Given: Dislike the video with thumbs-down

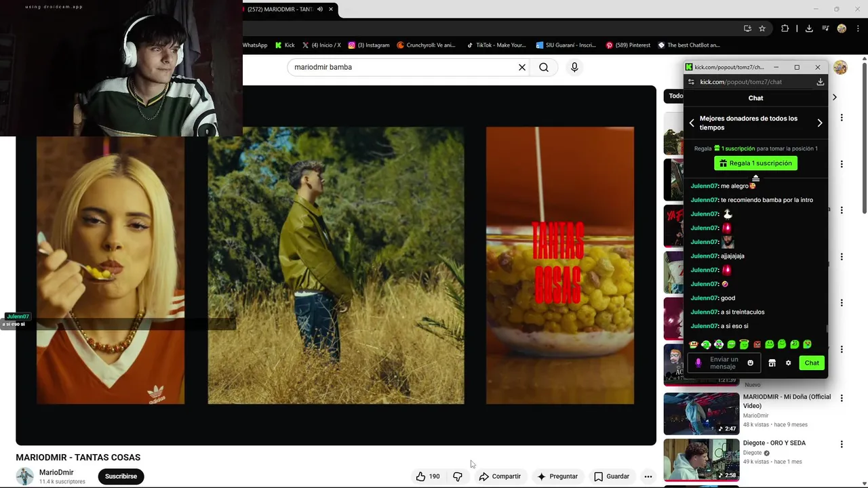Looking at the screenshot, I should click(x=458, y=476).
